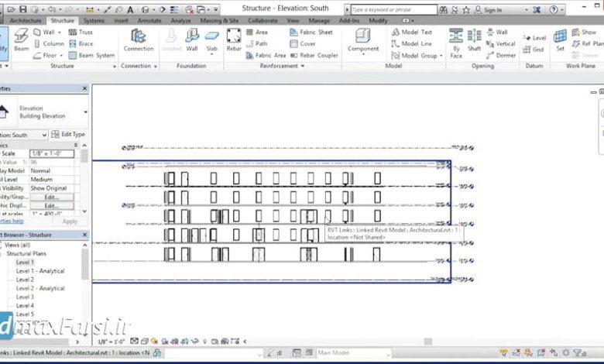Select Level 3 structural plan

(x=25, y=297)
